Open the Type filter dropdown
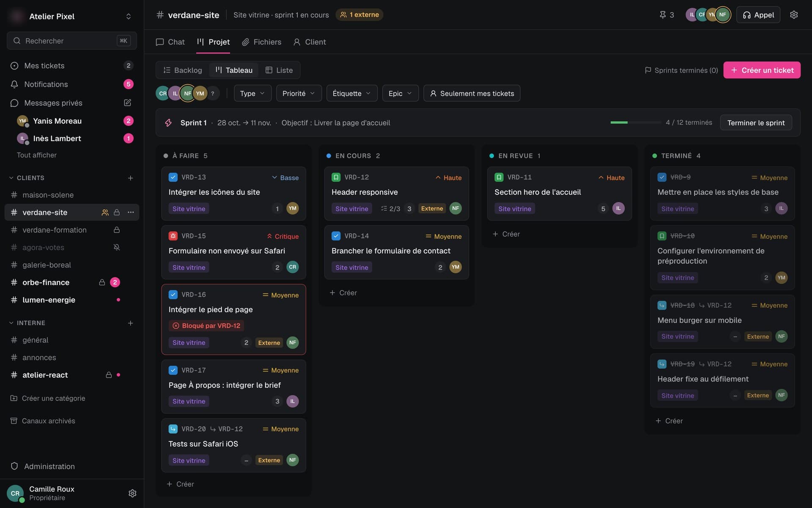The image size is (812, 508). (x=252, y=94)
